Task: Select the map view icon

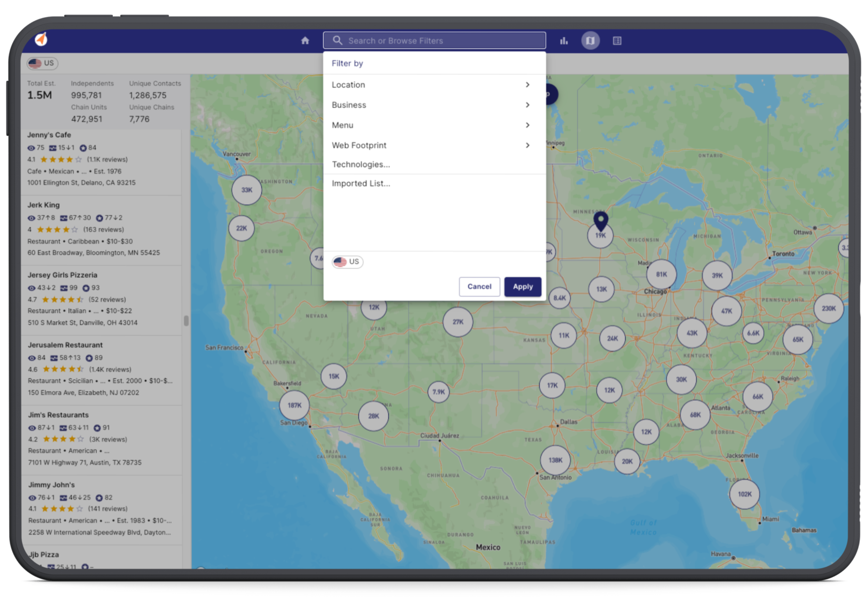Action: click(590, 41)
